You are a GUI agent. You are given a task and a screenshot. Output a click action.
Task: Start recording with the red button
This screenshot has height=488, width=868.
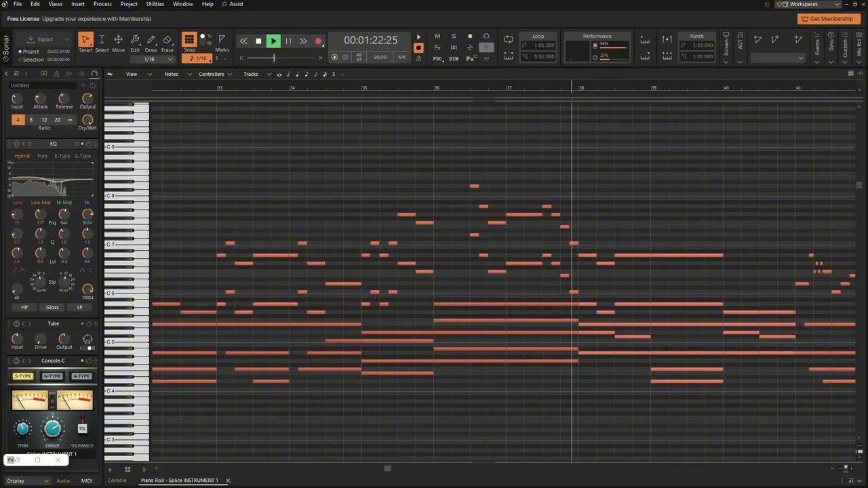(318, 41)
